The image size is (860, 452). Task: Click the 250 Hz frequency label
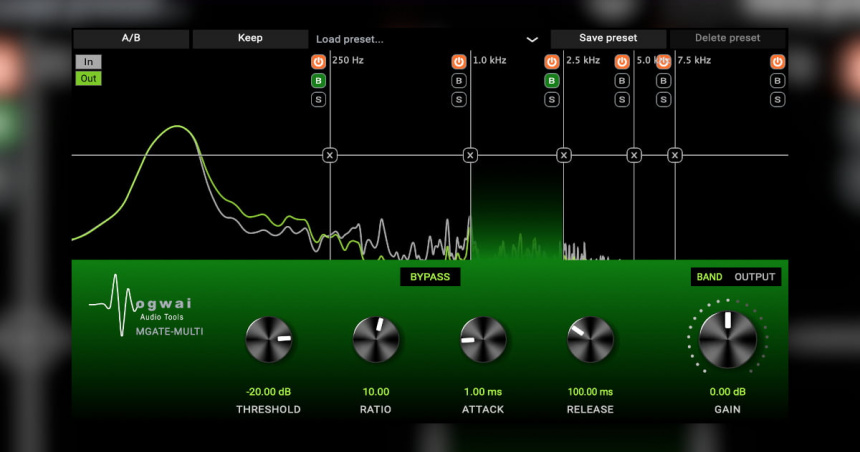coord(348,60)
